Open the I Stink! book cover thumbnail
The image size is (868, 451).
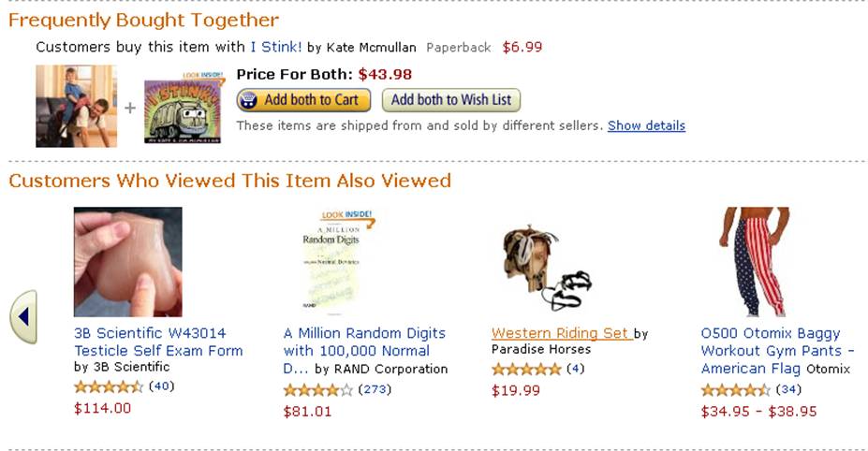(x=183, y=108)
